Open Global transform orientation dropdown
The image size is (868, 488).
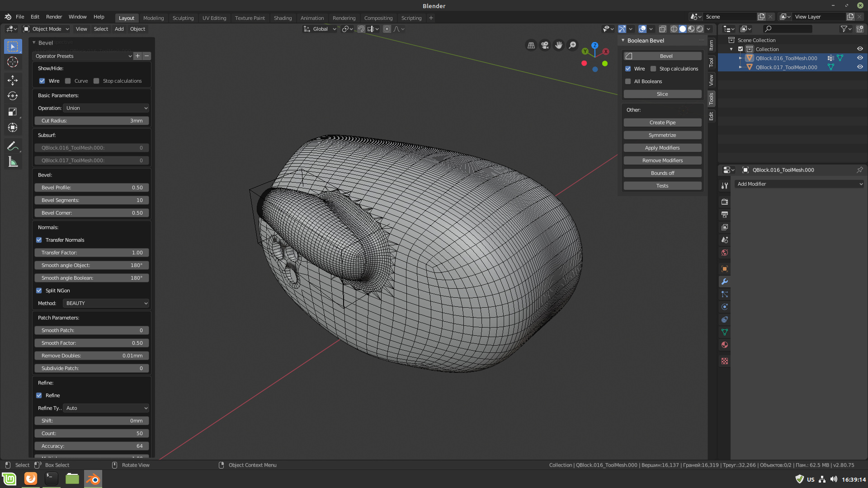point(320,29)
